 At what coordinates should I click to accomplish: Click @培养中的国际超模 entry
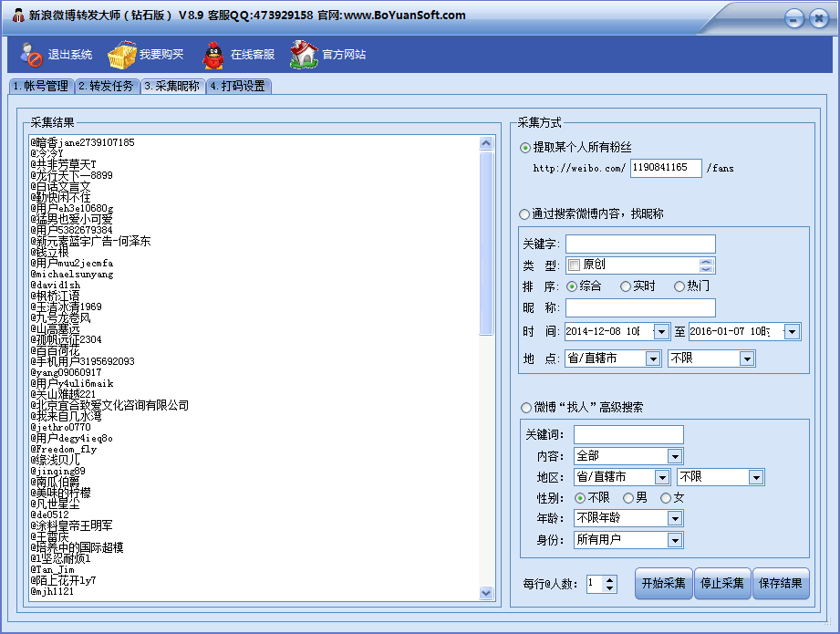[x=78, y=548]
